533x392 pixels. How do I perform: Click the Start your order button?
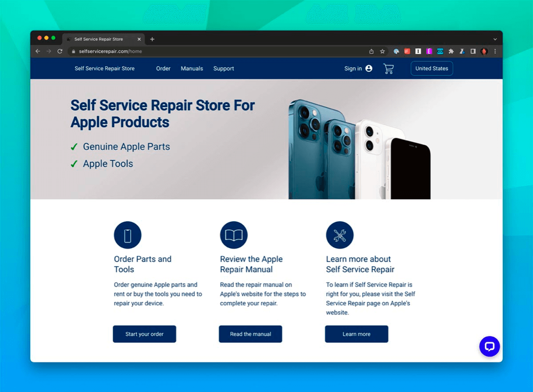[x=145, y=334]
